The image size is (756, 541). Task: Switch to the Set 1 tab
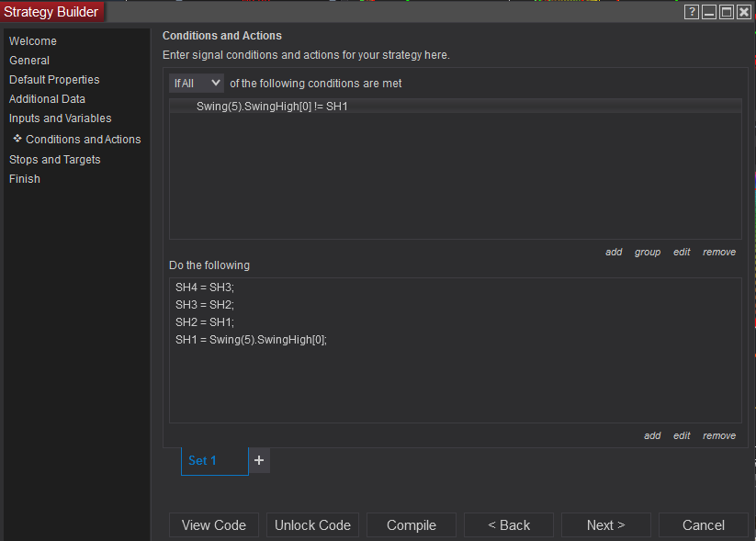[202, 460]
